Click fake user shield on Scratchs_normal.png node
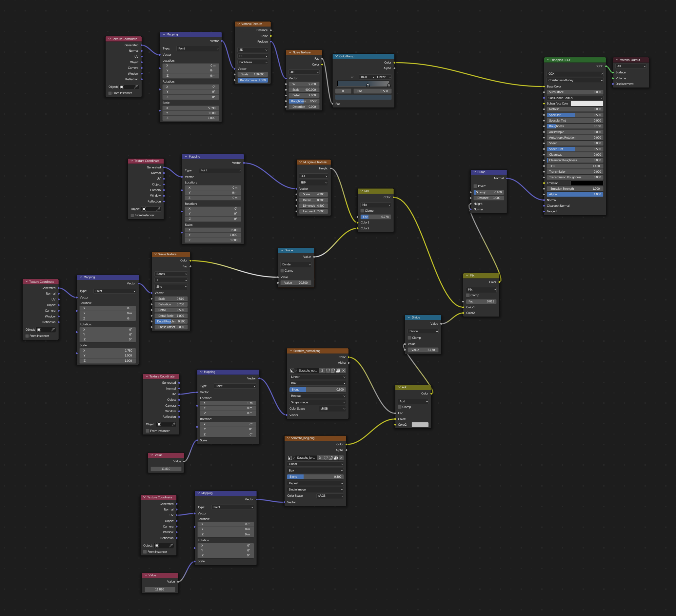 pyautogui.click(x=328, y=370)
